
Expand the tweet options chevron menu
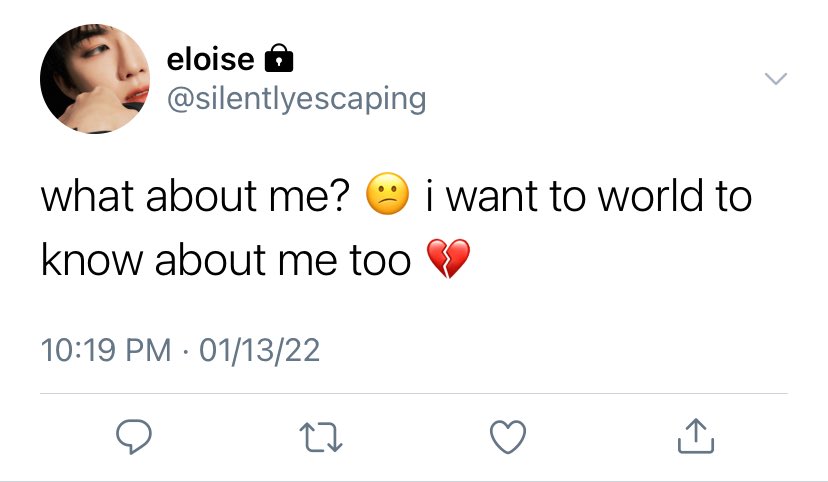(776, 79)
